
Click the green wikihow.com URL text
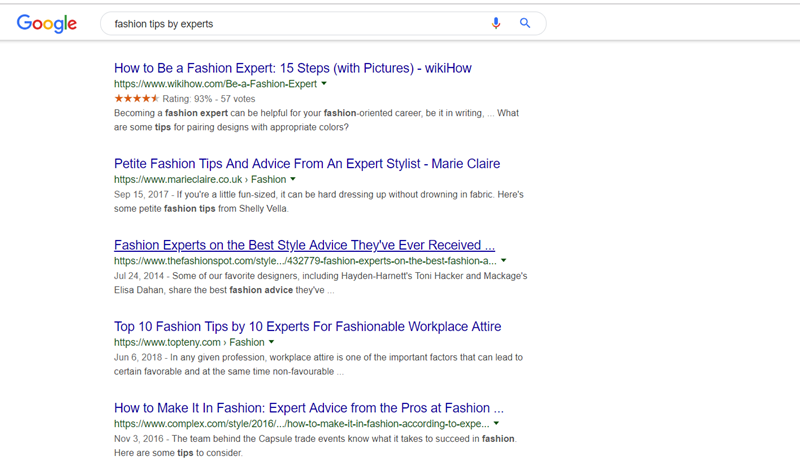(215, 85)
